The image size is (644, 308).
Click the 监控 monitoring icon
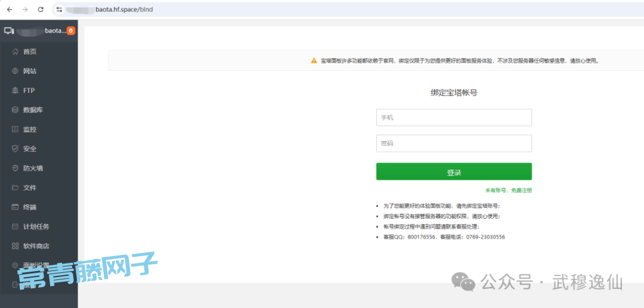16,129
